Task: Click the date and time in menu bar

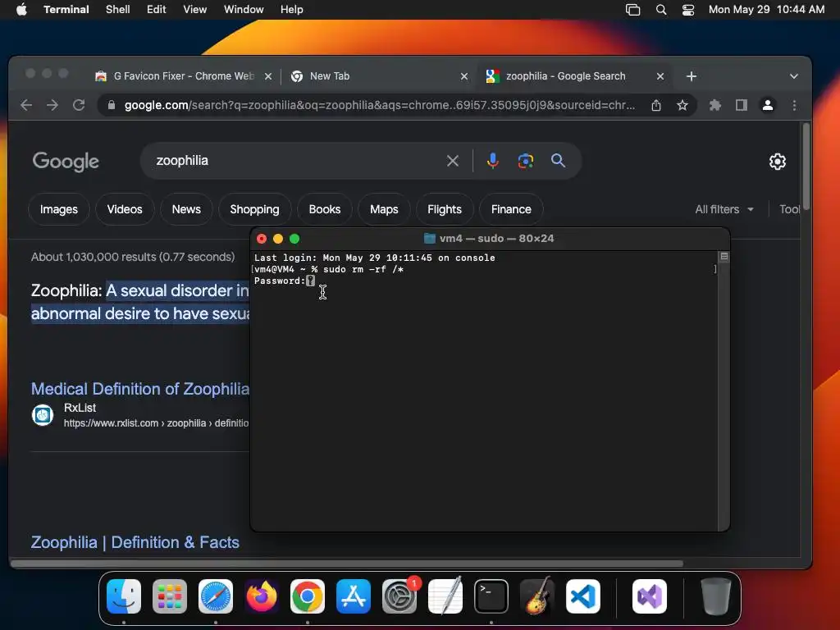Action: pyautogui.click(x=766, y=10)
